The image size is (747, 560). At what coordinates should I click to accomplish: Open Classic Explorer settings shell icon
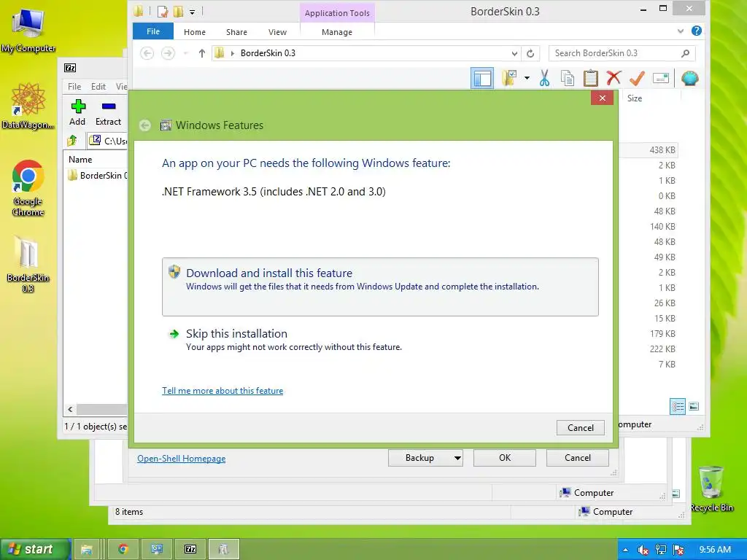(x=689, y=78)
